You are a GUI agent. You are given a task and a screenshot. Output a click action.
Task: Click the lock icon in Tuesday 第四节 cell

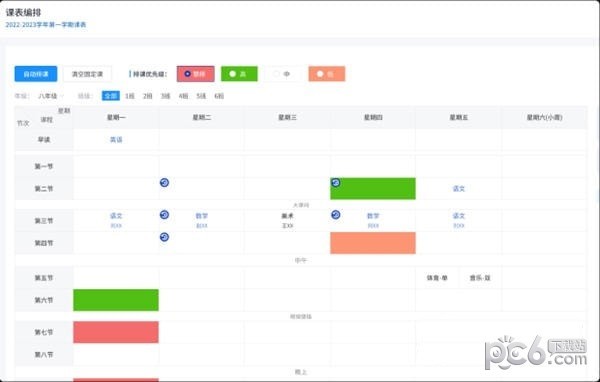[x=165, y=237]
